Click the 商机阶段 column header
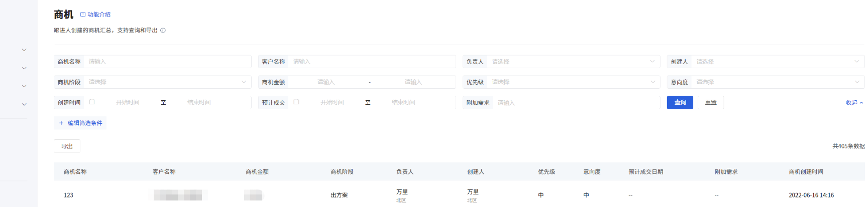868x207 pixels. click(342, 172)
